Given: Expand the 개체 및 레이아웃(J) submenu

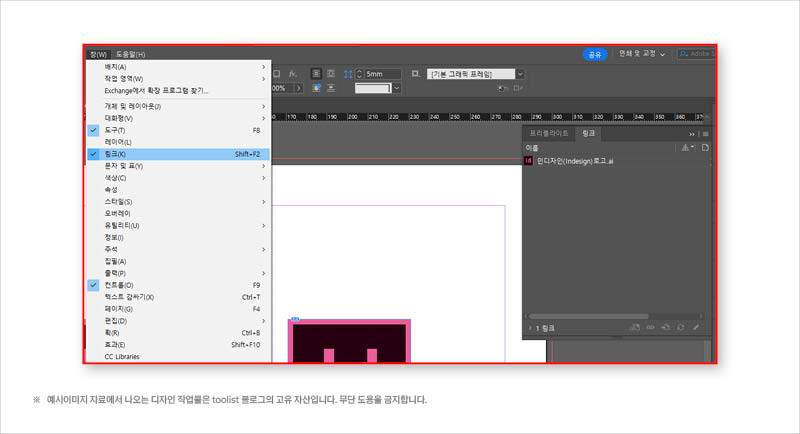Looking at the screenshot, I should tap(178, 106).
